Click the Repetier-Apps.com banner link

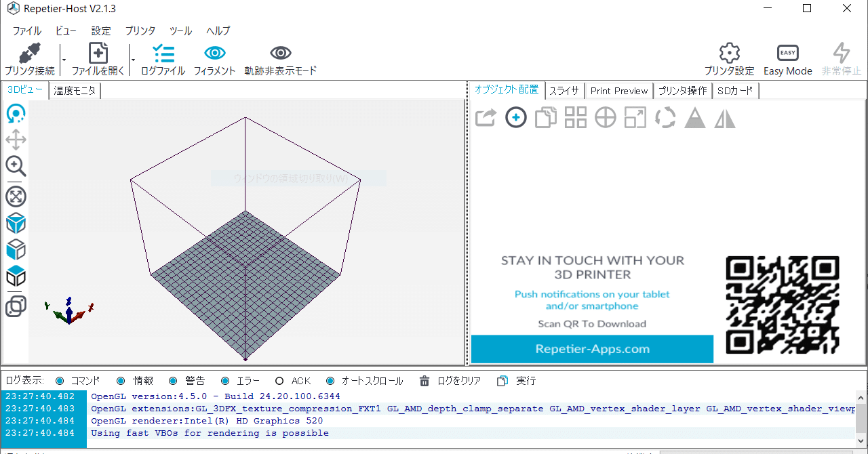(592, 349)
